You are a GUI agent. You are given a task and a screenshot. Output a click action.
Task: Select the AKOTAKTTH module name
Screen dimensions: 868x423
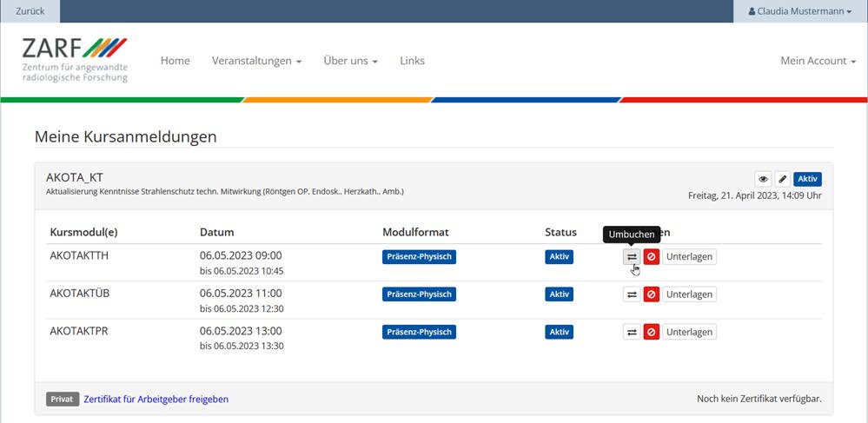coord(79,255)
